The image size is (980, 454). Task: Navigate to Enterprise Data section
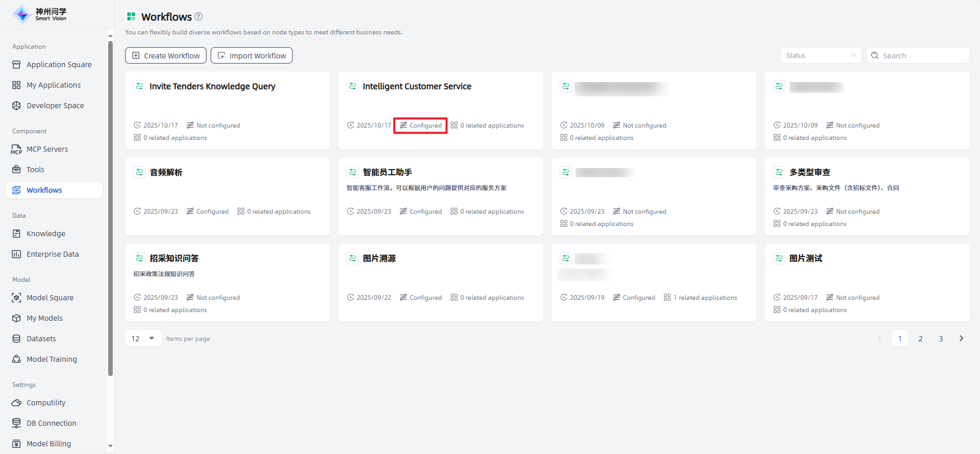[52, 254]
